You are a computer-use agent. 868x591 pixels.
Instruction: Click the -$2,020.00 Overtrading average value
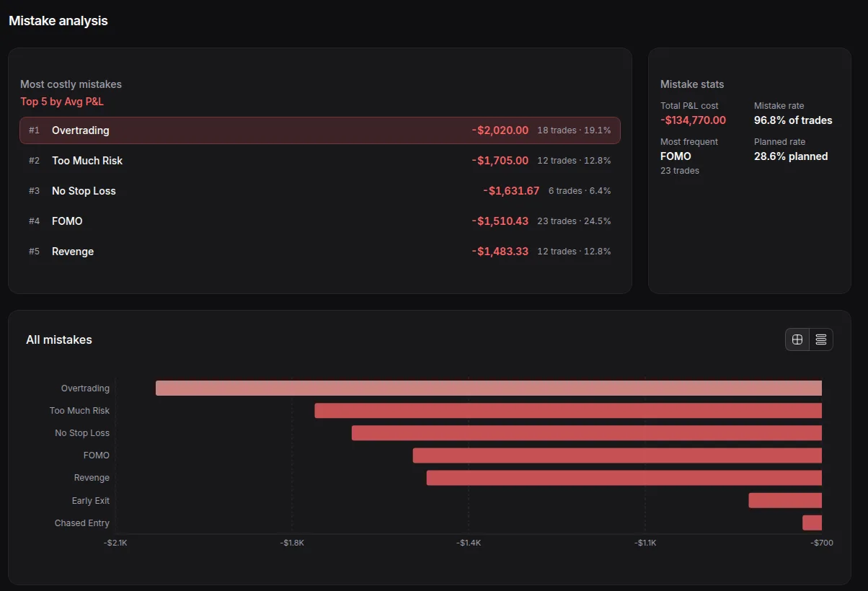(x=500, y=130)
